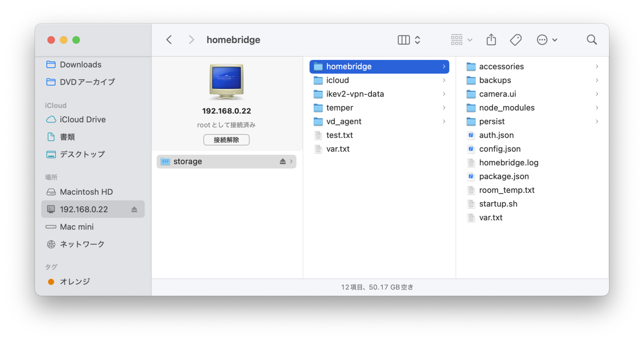The width and height of the screenshot is (644, 342).
Task: Eject the 192.168.0.22 server in sidebar
Action: pyautogui.click(x=134, y=210)
